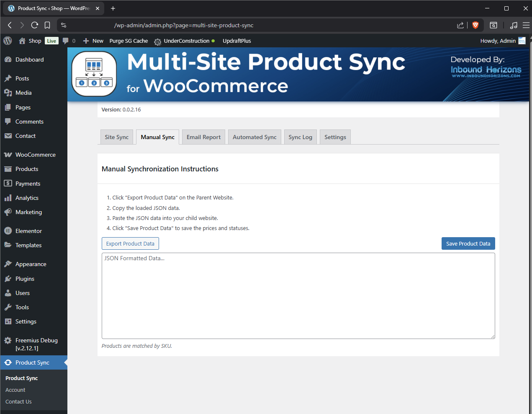Open the comments bubble icon in admin bar
Viewport: 532px width, 414px height.
tap(66, 41)
